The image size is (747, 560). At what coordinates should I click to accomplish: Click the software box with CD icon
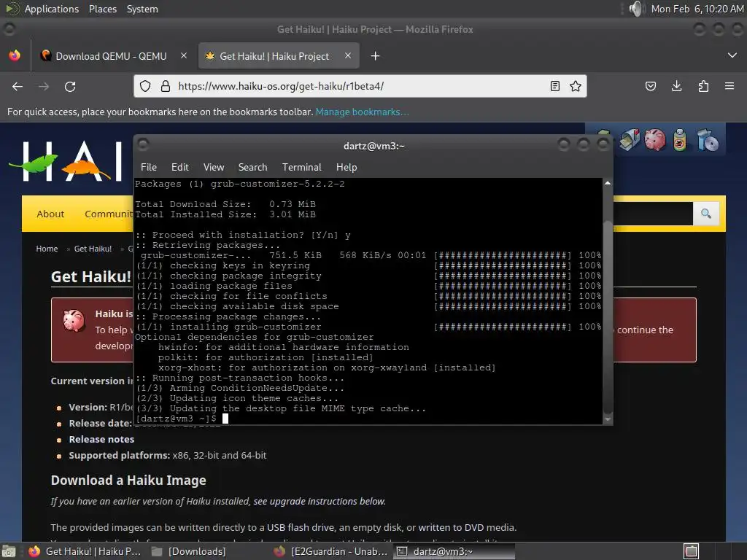pyautogui.click(x=707, y=139)
